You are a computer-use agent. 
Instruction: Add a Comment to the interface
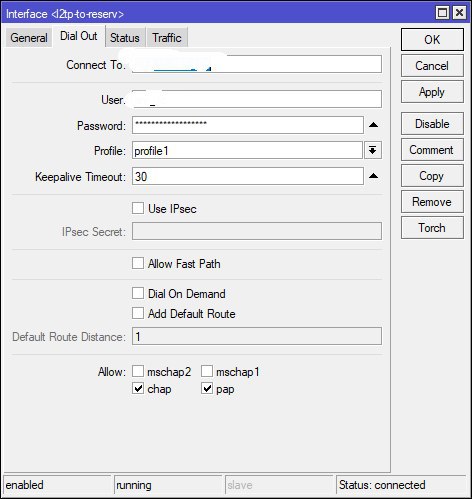pyautogui.click(x=432, y=150)
